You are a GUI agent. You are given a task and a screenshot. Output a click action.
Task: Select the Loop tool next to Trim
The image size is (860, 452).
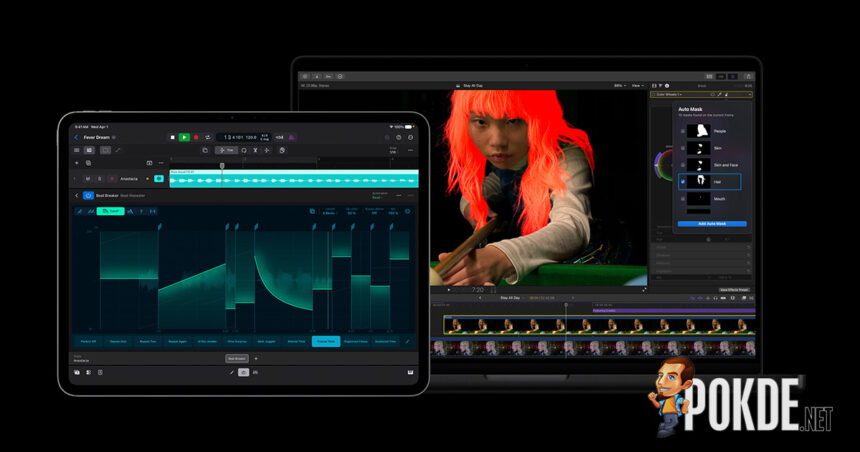(x=244, y=150)
